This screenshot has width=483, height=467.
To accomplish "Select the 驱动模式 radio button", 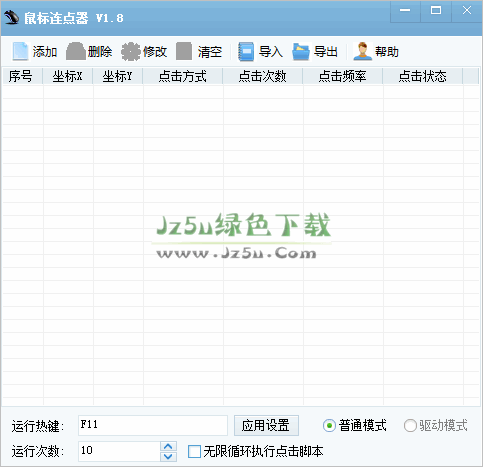I will [410, 426].
